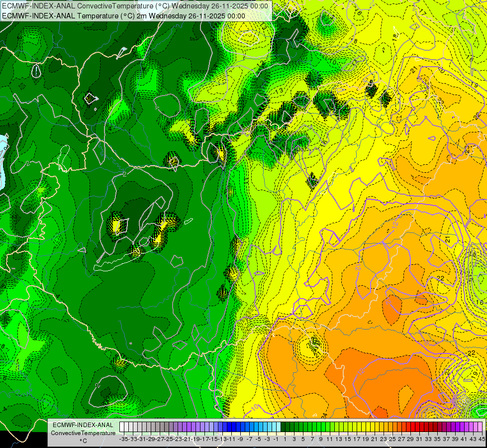Click the legend tick label 21
Viewport: 487px width, 448px height.
point(374,440)
